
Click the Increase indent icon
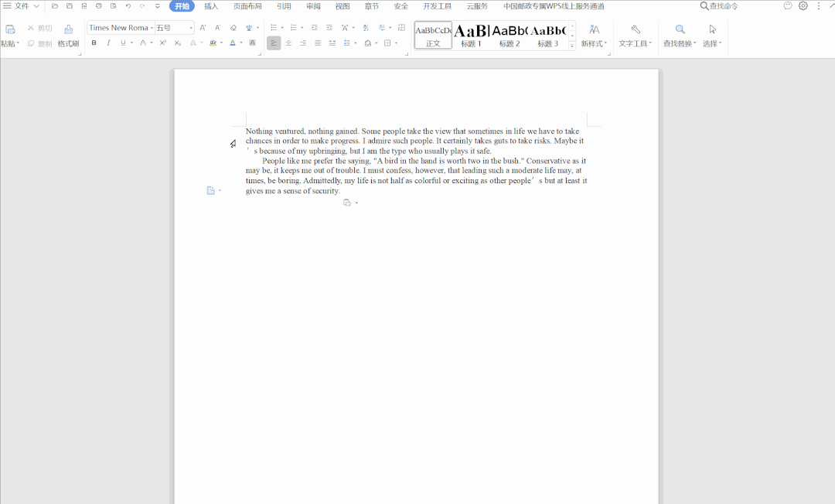click(329, 28)
